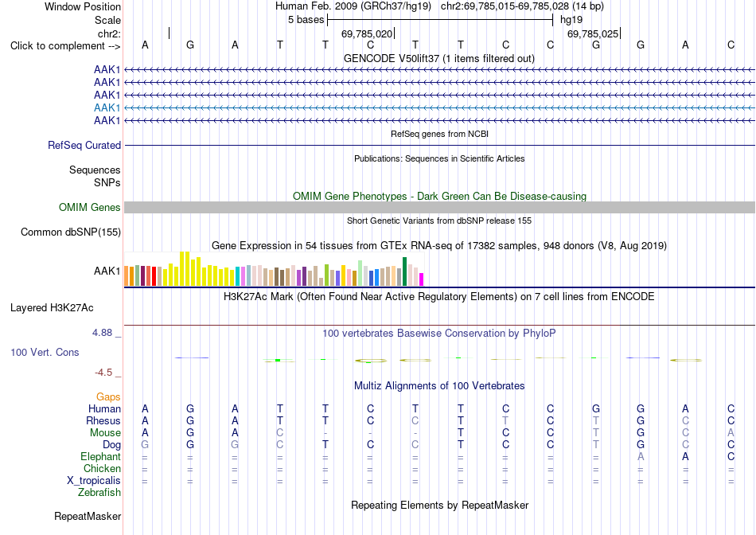Open 'Repeating Elements by RepeatMasker' track title
The width and height of the screenshot is (756, 535).
point(440,505)
